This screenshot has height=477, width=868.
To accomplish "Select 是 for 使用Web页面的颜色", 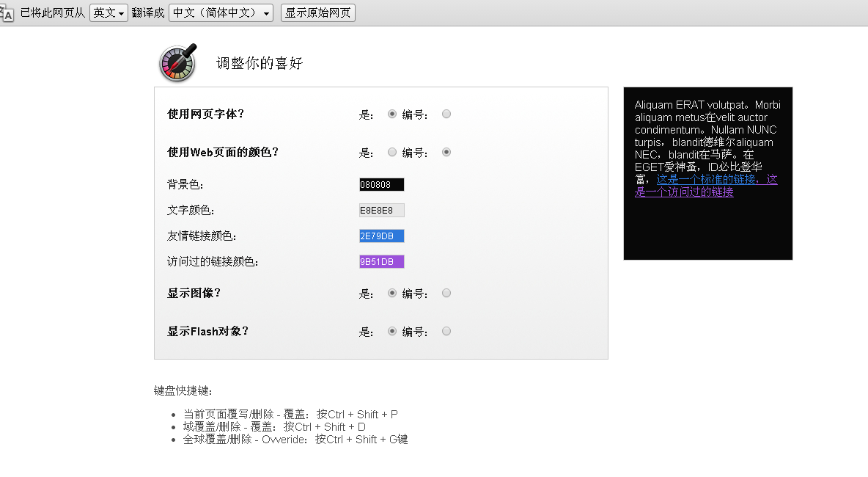I will 392,152.
